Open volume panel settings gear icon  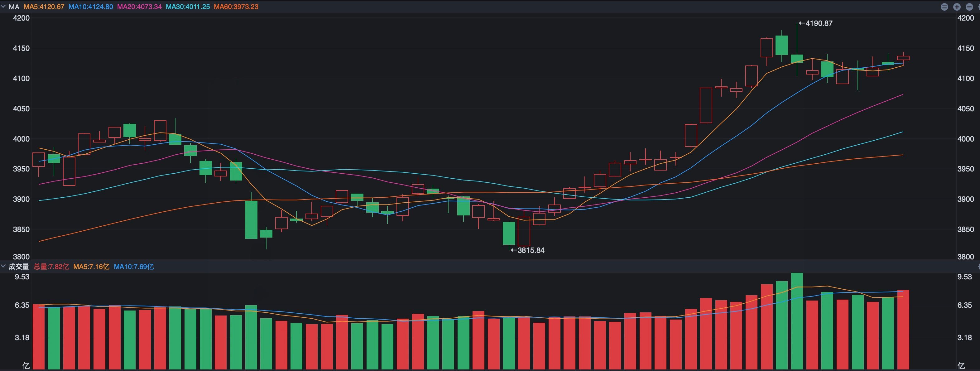pos(978,267)
